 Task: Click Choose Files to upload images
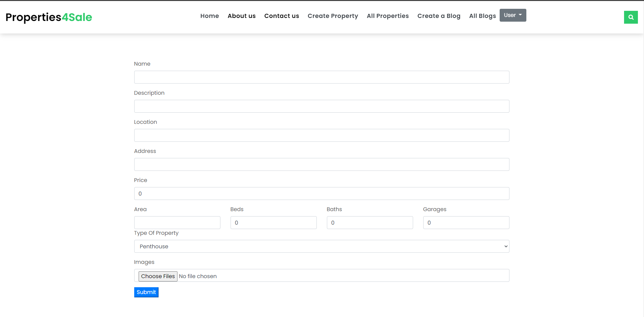tap(158, 276)
